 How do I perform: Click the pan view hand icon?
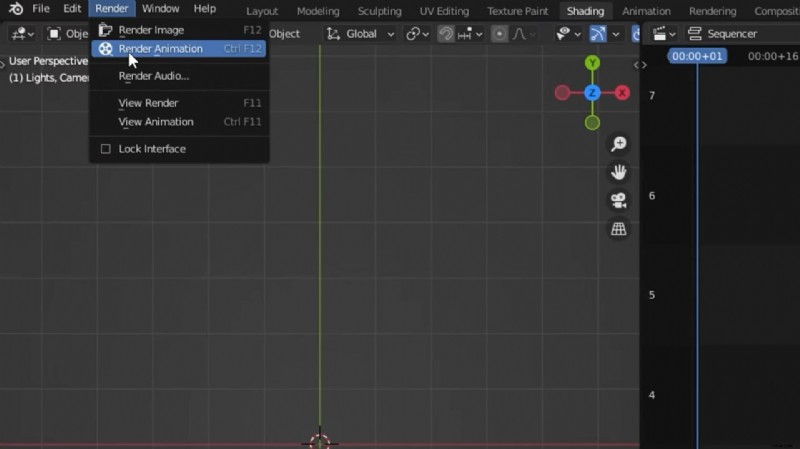(619, 172)
